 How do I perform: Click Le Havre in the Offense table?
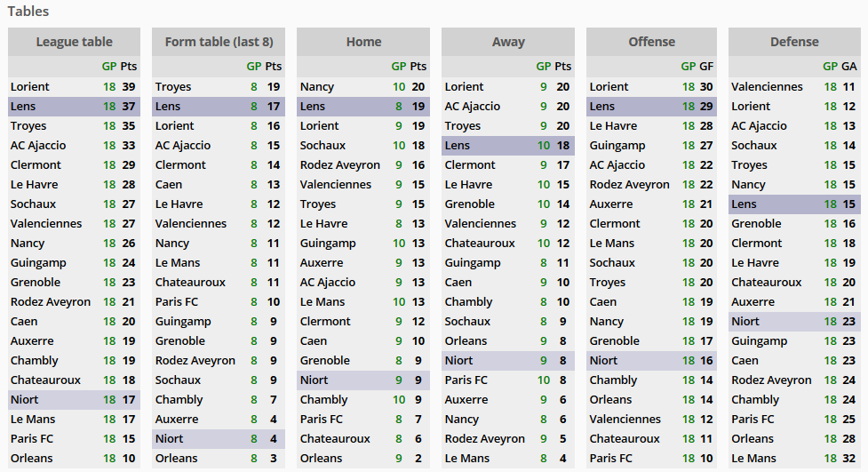tap(612, 125)
